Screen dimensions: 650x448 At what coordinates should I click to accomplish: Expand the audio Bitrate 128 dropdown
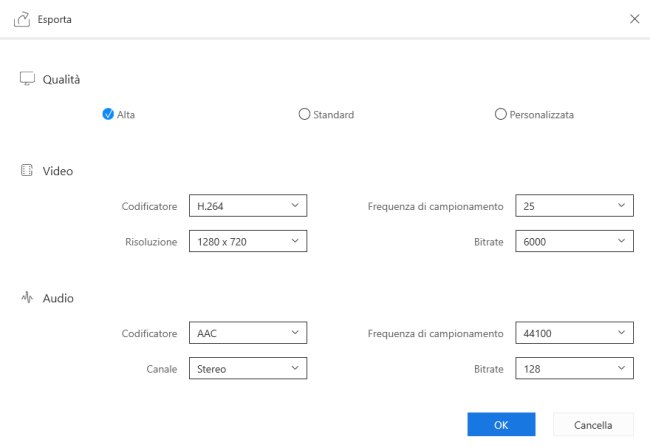[574, 368]
